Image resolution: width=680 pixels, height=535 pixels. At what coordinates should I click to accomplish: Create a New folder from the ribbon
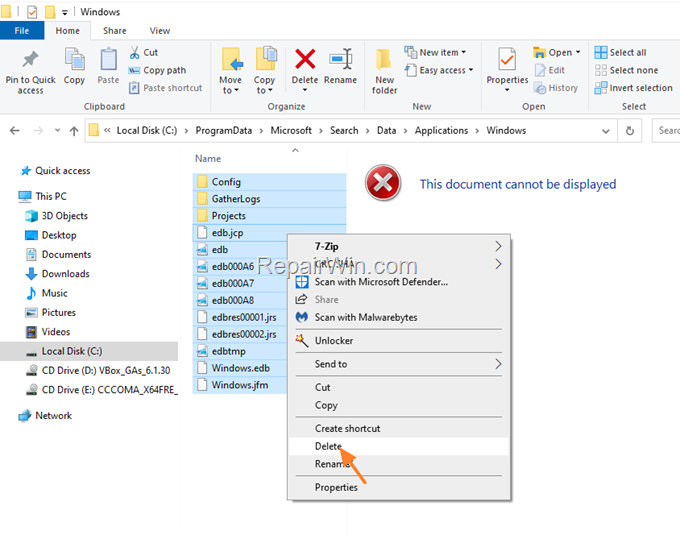click(x=384, y=72)
